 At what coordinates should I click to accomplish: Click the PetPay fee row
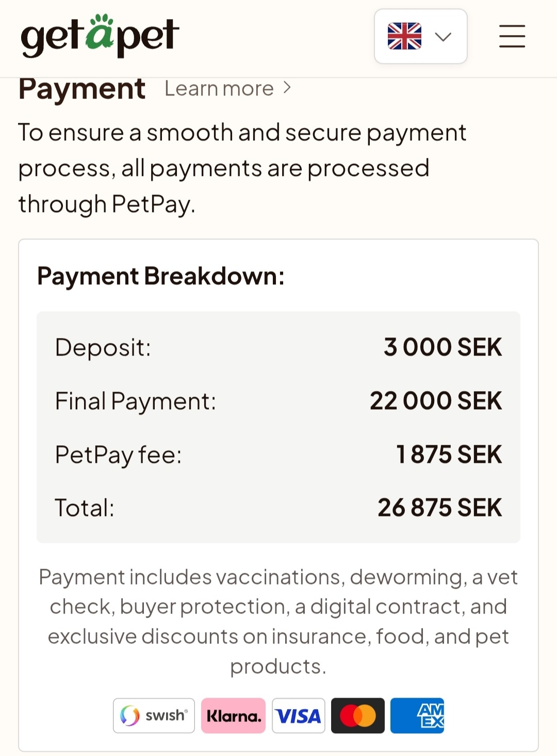point(278,455)
